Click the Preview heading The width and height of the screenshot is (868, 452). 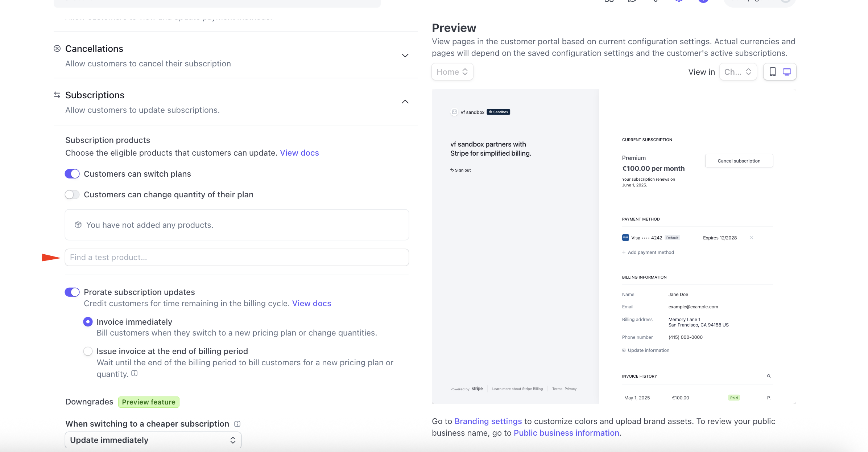(454, 28)
